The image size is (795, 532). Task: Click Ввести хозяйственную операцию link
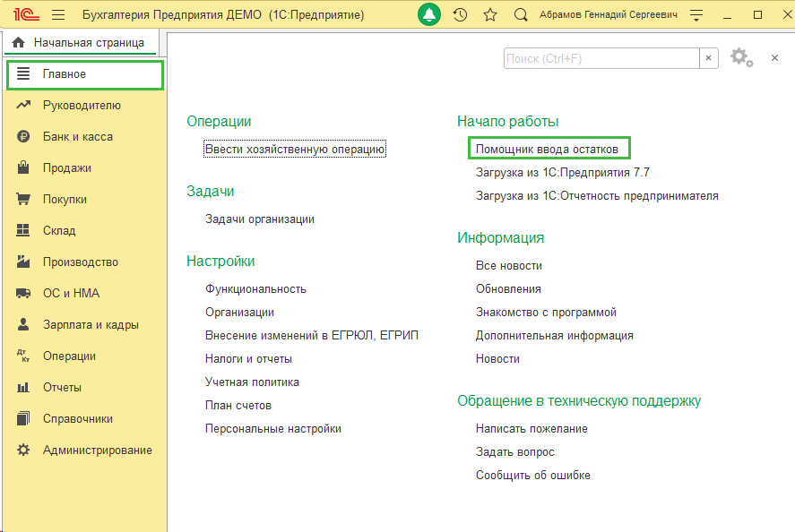[x=295, y=149]
